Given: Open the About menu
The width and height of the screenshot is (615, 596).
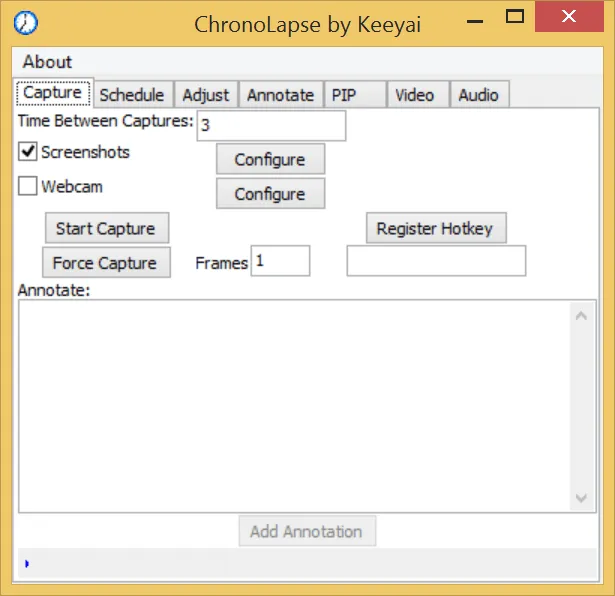Looking at the screenshot, I should coord(47,62).
